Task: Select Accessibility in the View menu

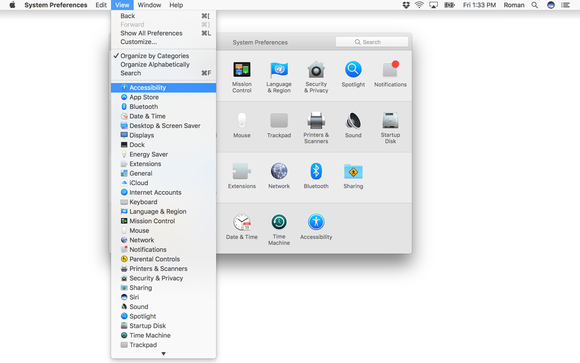Action: pos(163,88)
